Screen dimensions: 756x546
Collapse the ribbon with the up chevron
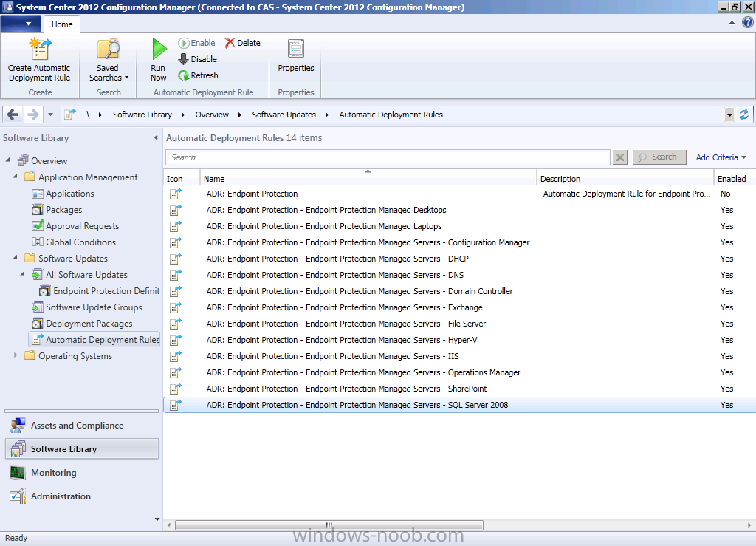[732, 23]
